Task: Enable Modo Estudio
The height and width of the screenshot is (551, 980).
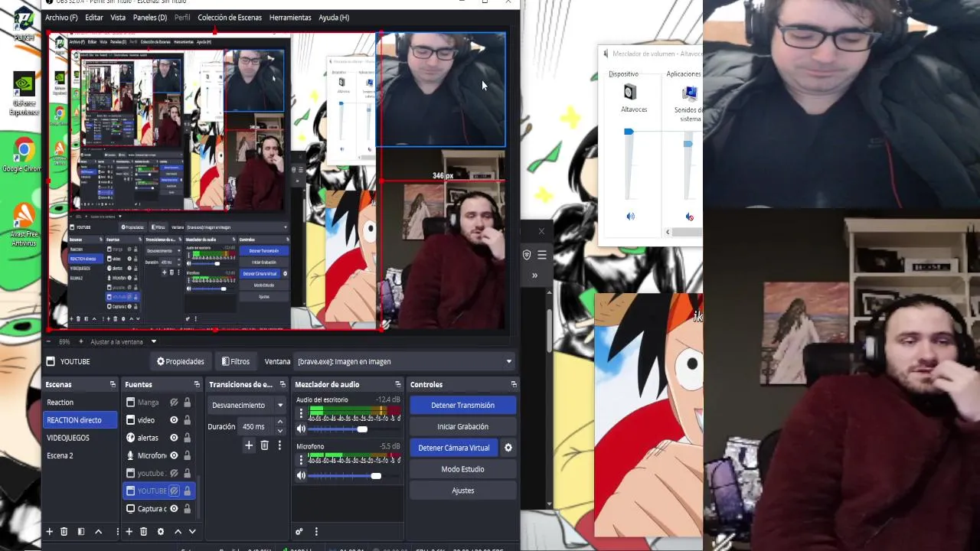Action: pos(462,469)
